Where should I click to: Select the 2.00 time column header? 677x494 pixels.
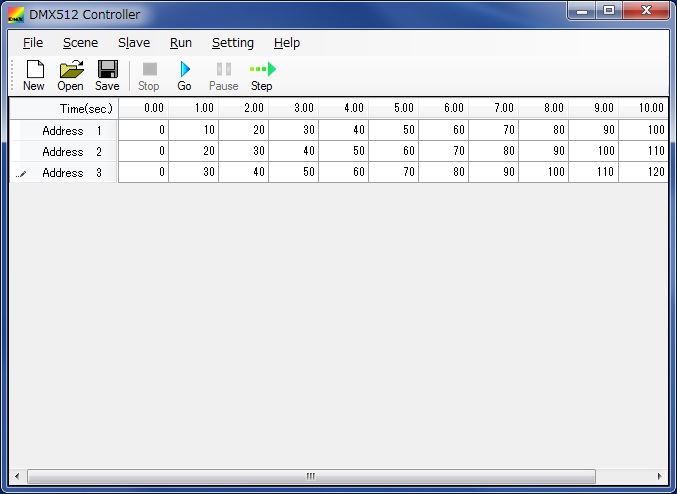pos(244,108)
